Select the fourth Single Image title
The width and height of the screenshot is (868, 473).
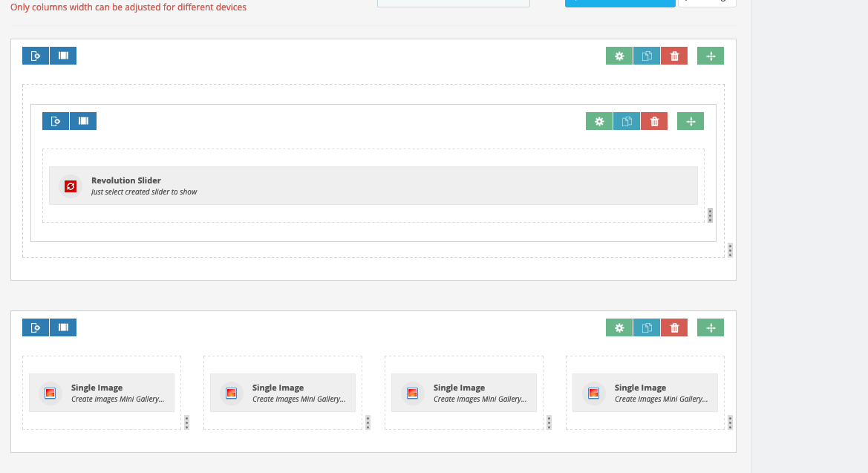click(x=640, y=388)
